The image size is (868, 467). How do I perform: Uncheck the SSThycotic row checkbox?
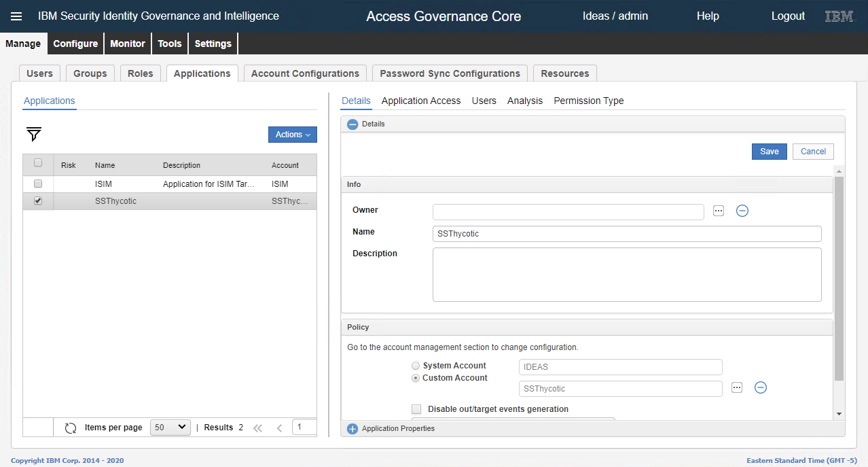[x=37, y=201]
